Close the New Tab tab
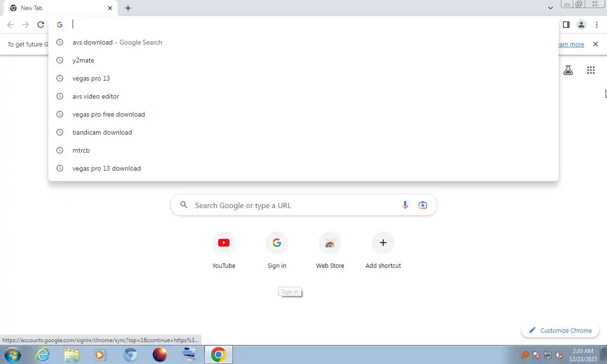 point(110,8)
